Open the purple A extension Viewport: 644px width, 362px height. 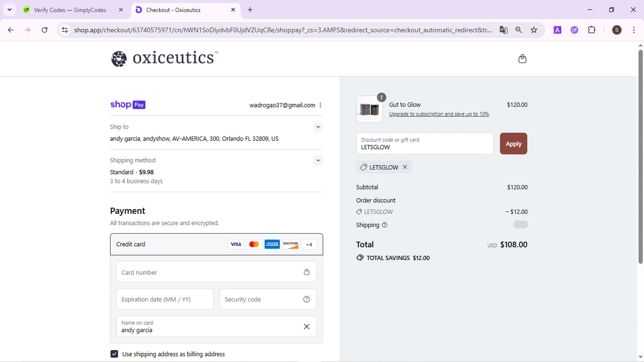click(557, 30)
